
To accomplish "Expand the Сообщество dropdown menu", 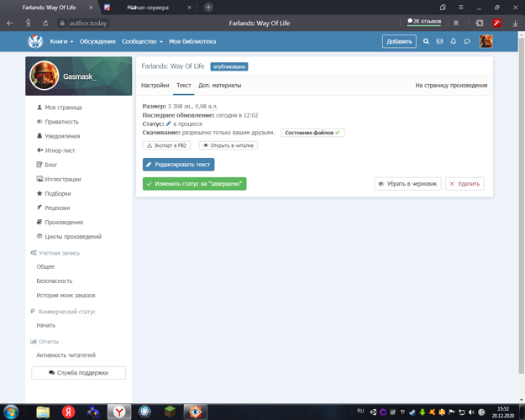I will click(x=142, y=41).
